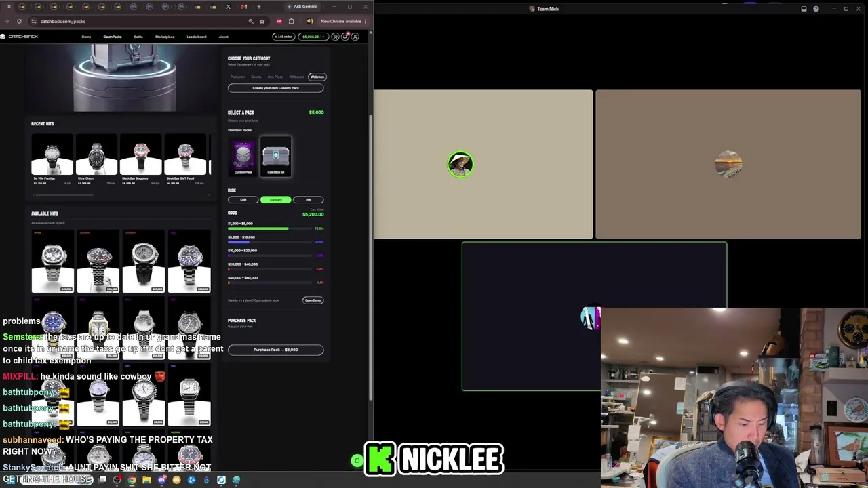Open the notifications bell icon

click(345, 37)
